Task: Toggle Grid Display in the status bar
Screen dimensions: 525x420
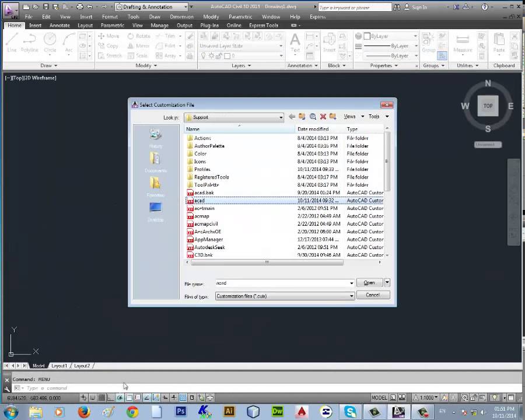Action: click(101, 398)
